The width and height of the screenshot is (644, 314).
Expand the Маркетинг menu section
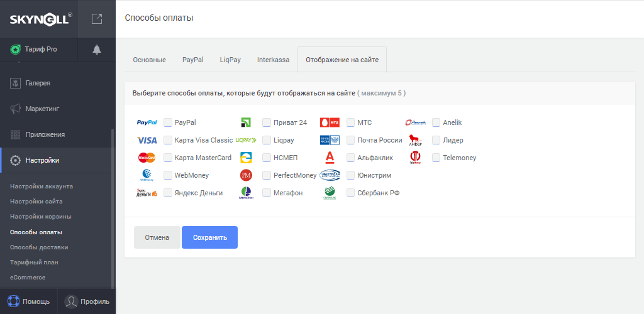[x=42, y=109]
